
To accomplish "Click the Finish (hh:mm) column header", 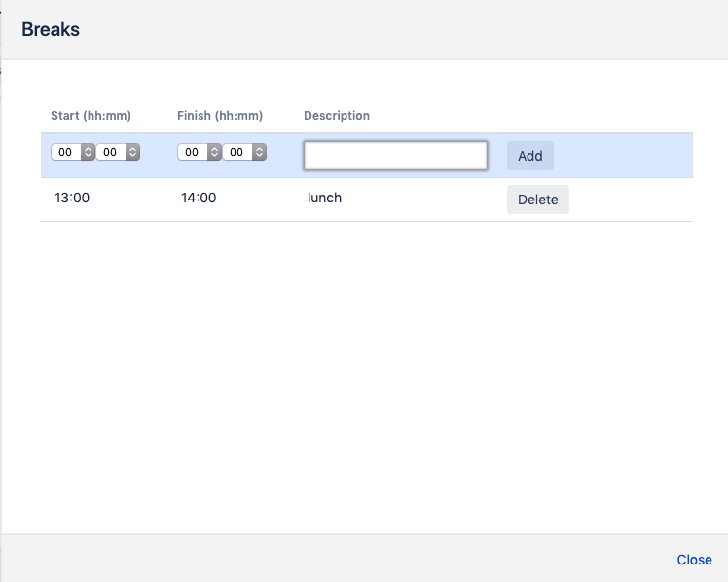I will coord(220,116).
